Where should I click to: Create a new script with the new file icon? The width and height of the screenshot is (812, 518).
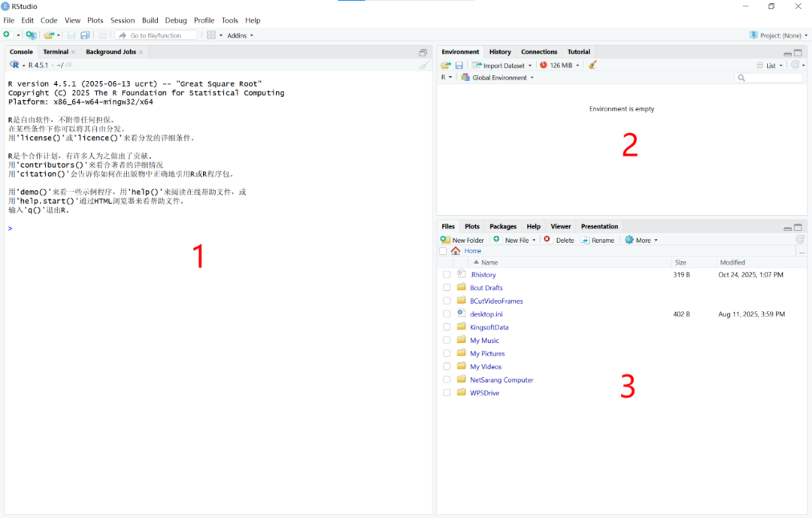coord(7,35)
